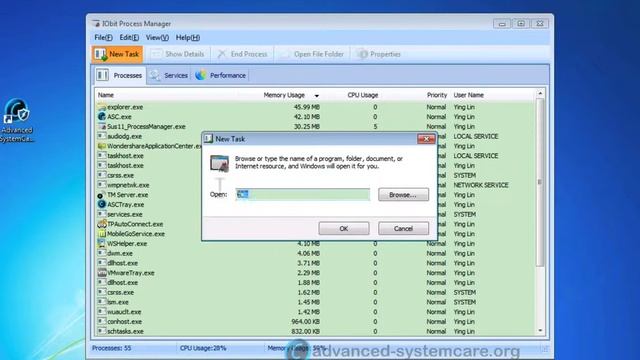Minimize the IObit Process Manager window
Viewport: 640px width, 360px height.
coord(502,24)
